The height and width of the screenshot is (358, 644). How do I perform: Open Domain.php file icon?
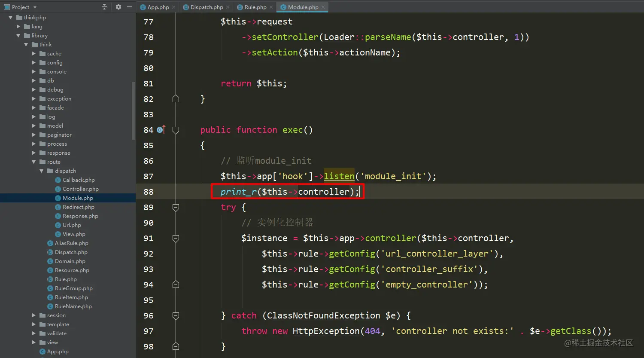click(x=51, y=261)
